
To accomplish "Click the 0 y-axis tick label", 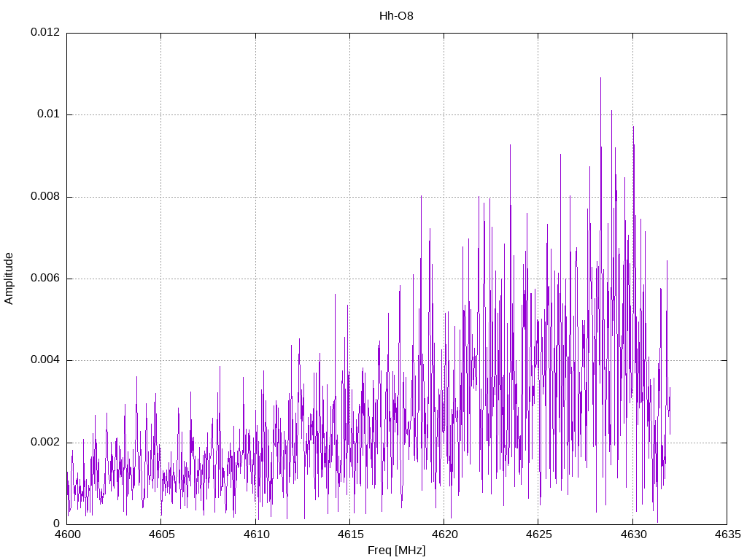I will coord(57,524).
